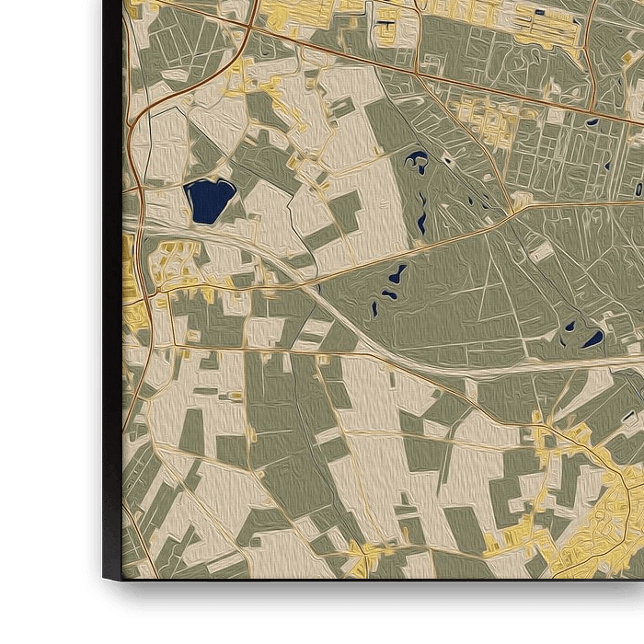Select the yellow district at top center
The image size is (644, 644).
point(304,14)
